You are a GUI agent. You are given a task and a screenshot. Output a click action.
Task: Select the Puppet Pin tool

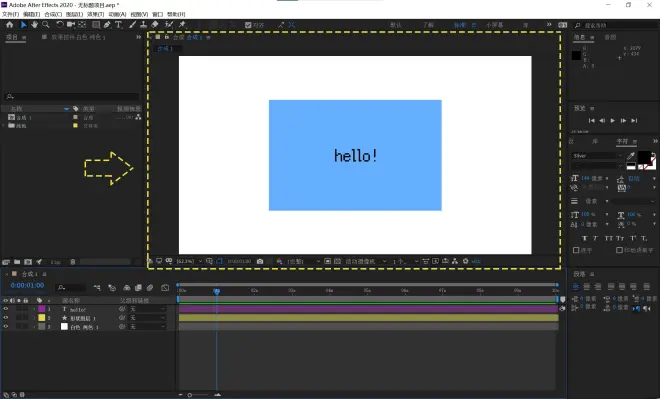[x=182, y=25]
